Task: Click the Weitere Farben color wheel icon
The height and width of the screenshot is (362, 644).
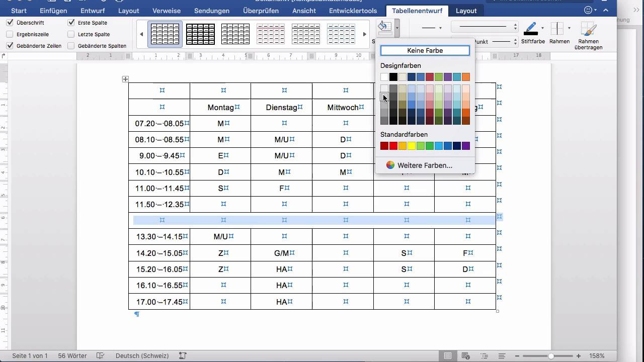Action: coord(390,165)
